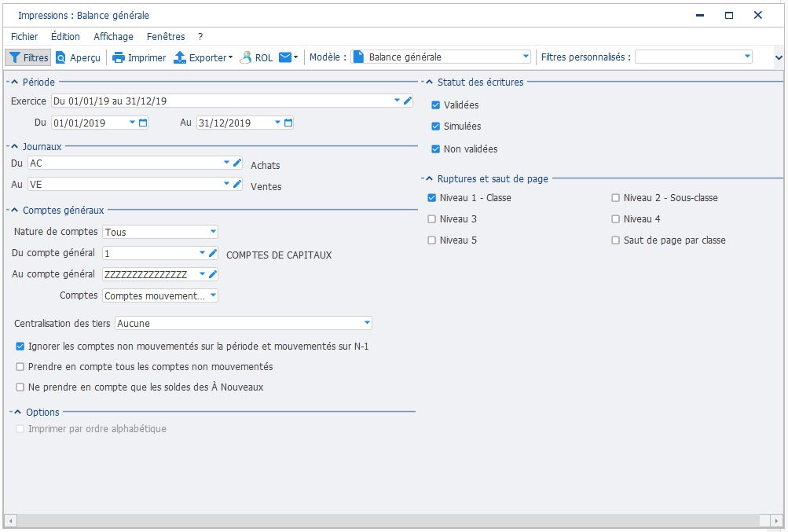The image size is (788, 532).
Task: Uncheck the Non validées checkbox
Action: tap(436, 149)
